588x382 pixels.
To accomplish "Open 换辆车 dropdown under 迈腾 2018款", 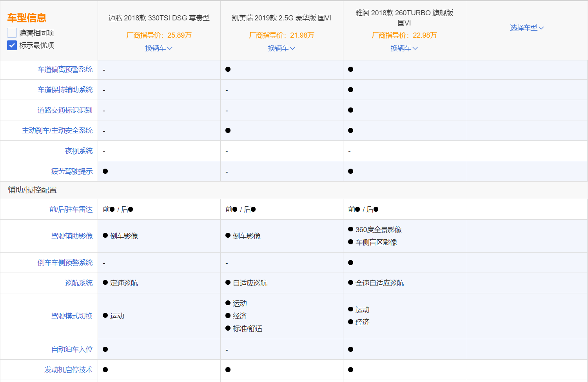I will click(x=159, y=48).
